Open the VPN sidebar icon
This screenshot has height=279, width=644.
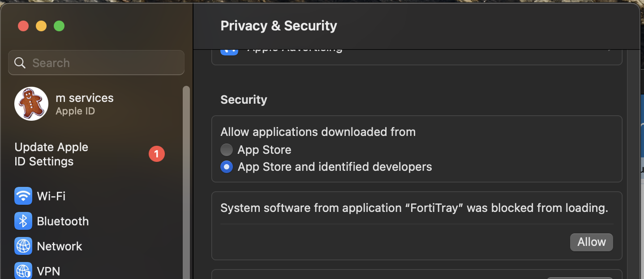point(23,271)
